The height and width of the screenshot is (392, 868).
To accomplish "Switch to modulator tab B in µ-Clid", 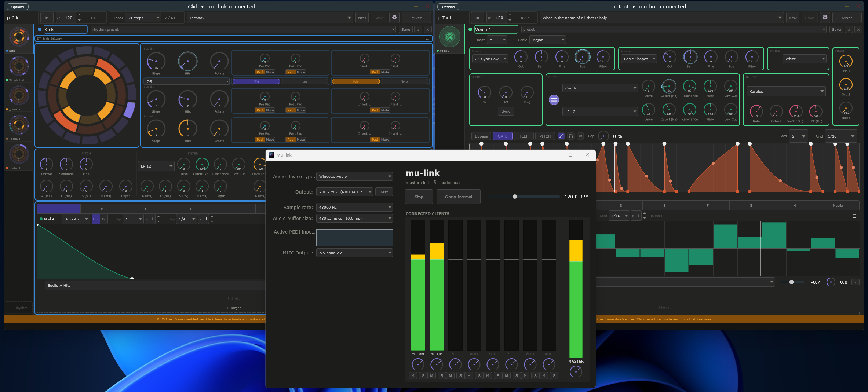I will [102, 209].
